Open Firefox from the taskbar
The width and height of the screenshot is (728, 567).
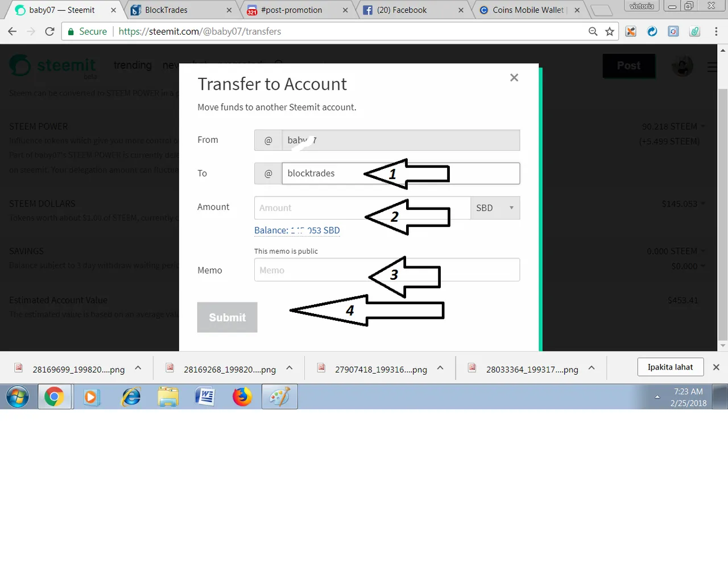242,396
